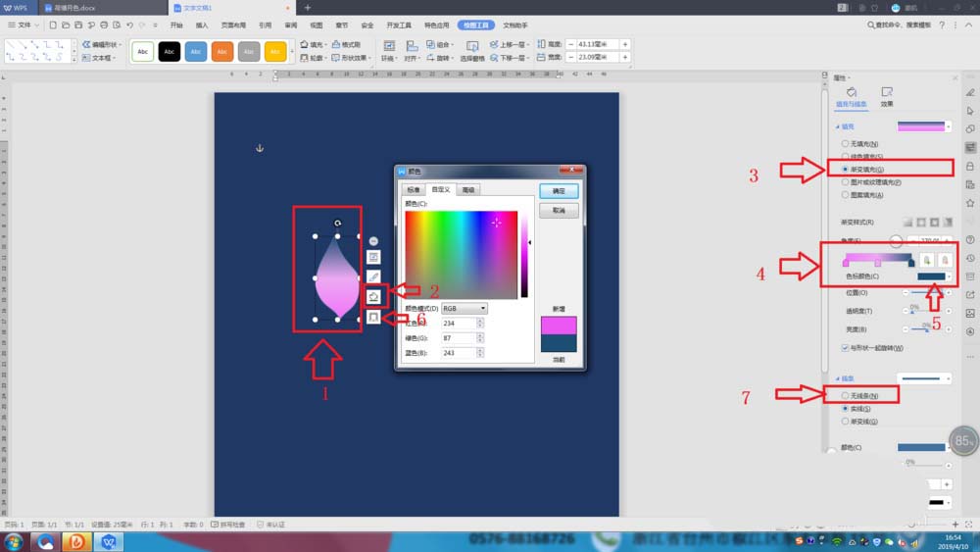Viewport: 980px width, 552px height.
Task: Open the 插入 Insert ribbon tab
Action: (x=202, y=25)
